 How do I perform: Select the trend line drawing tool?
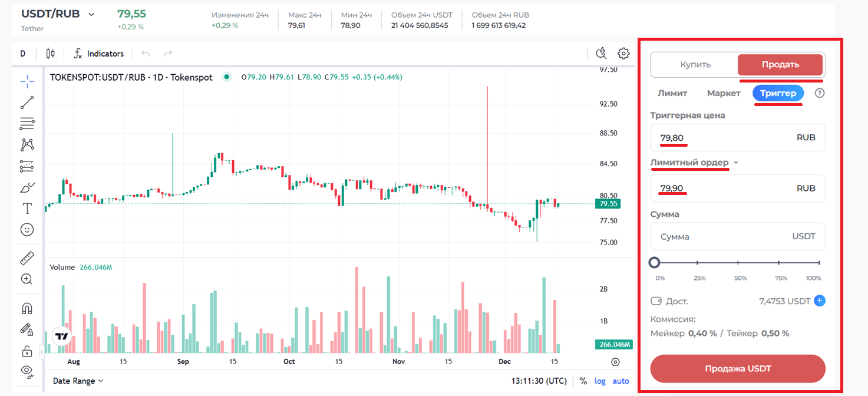tap(27, 103)
